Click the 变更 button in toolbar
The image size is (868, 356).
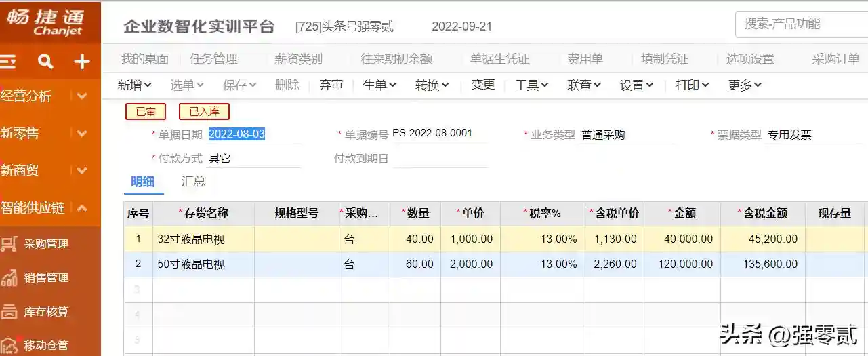click(x=483, y=85)
